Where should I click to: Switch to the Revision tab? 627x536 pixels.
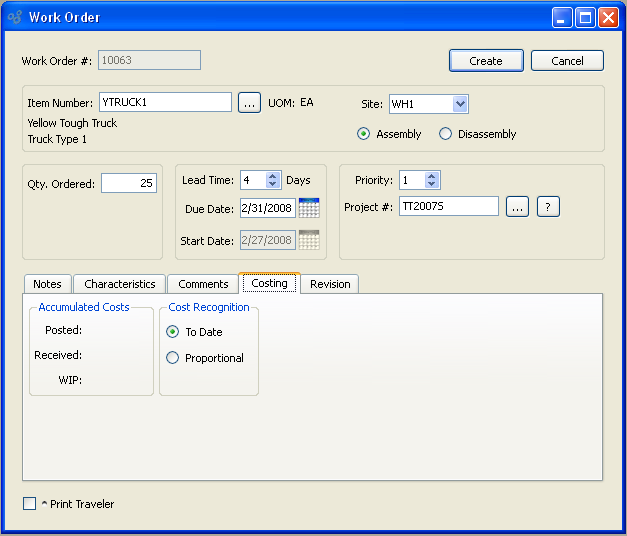coord(330,284)
